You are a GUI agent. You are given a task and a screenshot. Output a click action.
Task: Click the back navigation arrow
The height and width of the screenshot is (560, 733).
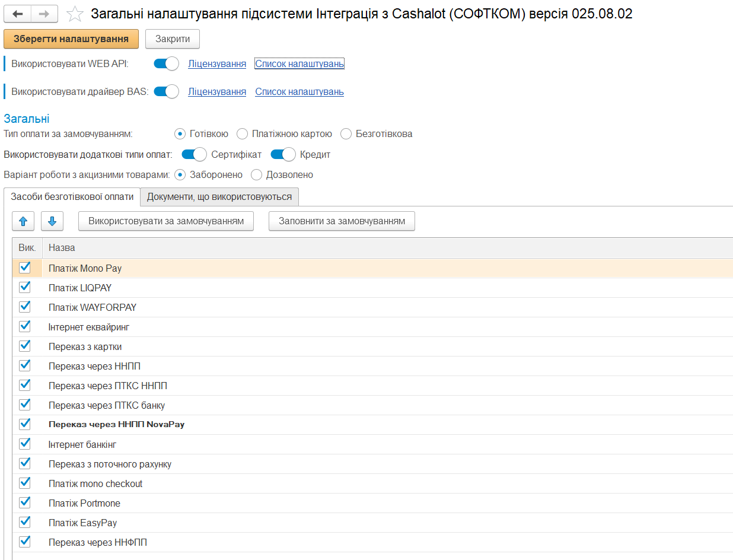pyautogui.click(x=18, y=14)
